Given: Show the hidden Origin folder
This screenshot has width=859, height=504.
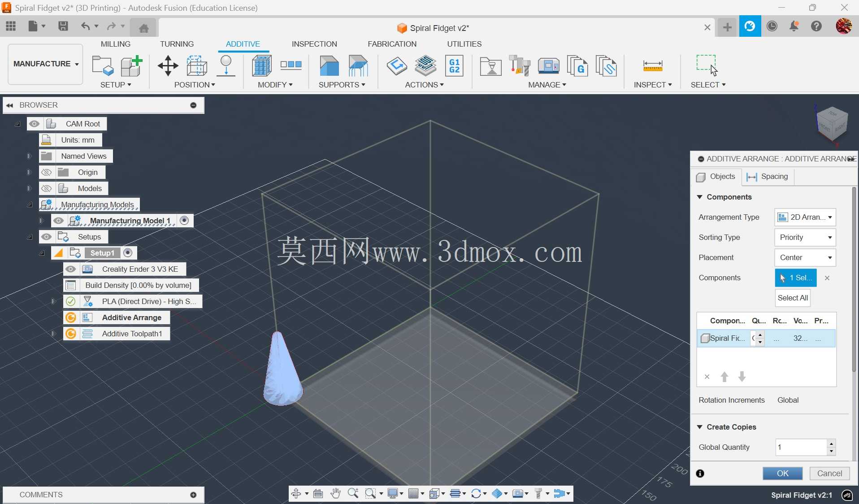Looking at the screenshot, I should tap(47, 172).
